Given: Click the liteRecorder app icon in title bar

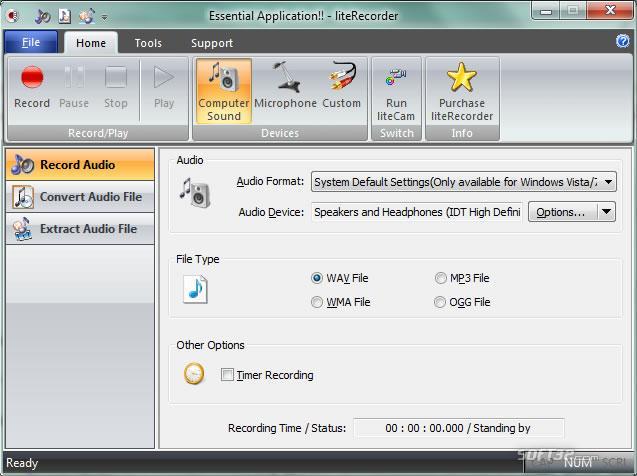Looking at the screenshot, I should 13,16.
